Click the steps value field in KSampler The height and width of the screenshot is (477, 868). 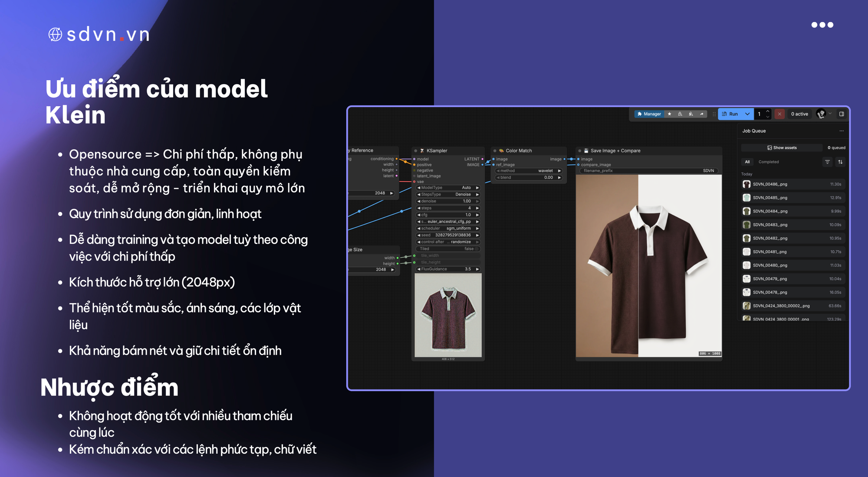[448, 208]
